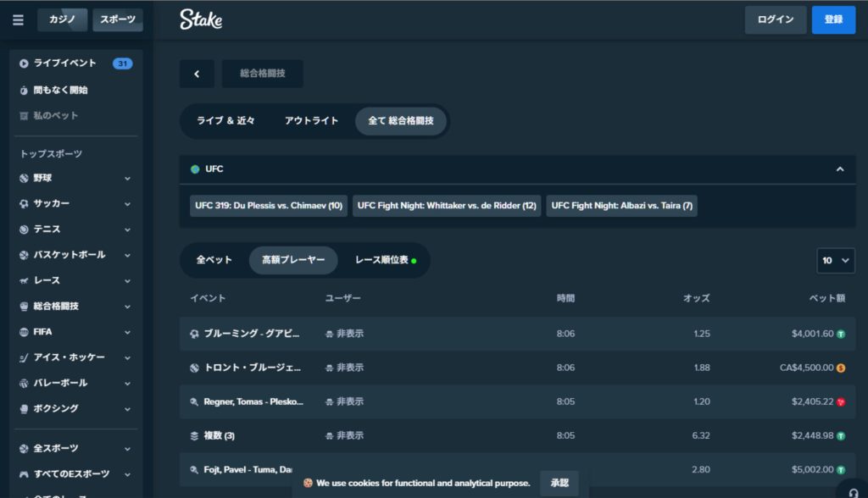868x498 pixels.
Task: Expand the アイス・ホッケー sidebar chevron
Action: click(127, 357)
